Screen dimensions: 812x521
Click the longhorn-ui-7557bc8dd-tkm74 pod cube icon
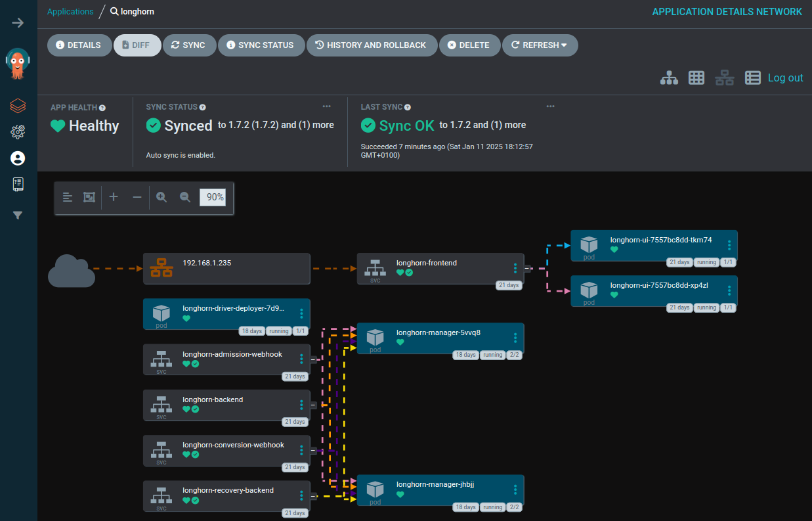589,244
